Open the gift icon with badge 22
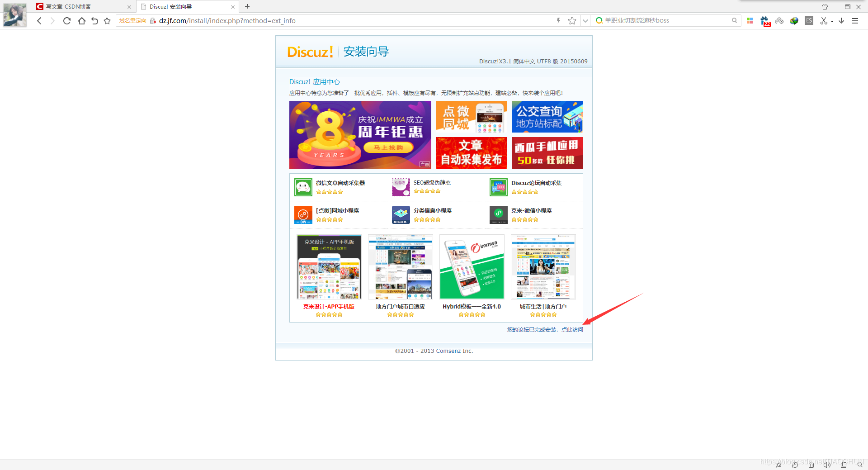The width and height of the screenshot is (868, 470). tap(765, 21)
